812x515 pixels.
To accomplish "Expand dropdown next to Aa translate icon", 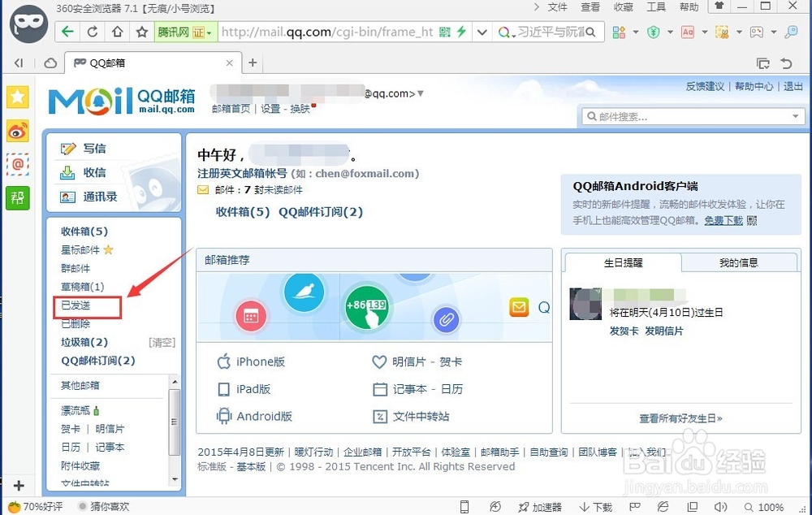I will [705, 32].
